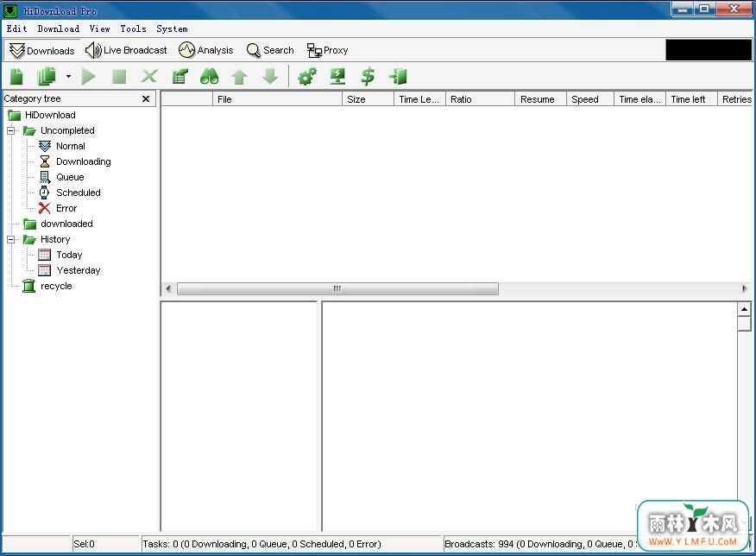Minimize the HiDownload Pro window
This screenshot has width=756, height=556.
point(683,9)
